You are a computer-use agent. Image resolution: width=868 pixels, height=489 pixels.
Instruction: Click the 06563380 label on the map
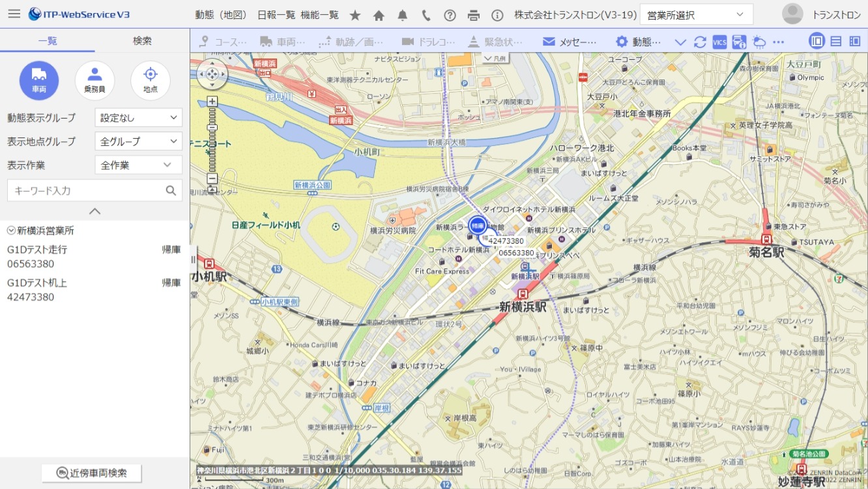[x=517, y=253]
